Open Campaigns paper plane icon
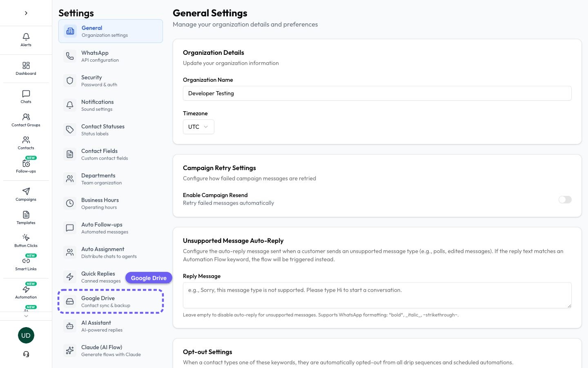This screenshot has height=368, width=588. 26,191
